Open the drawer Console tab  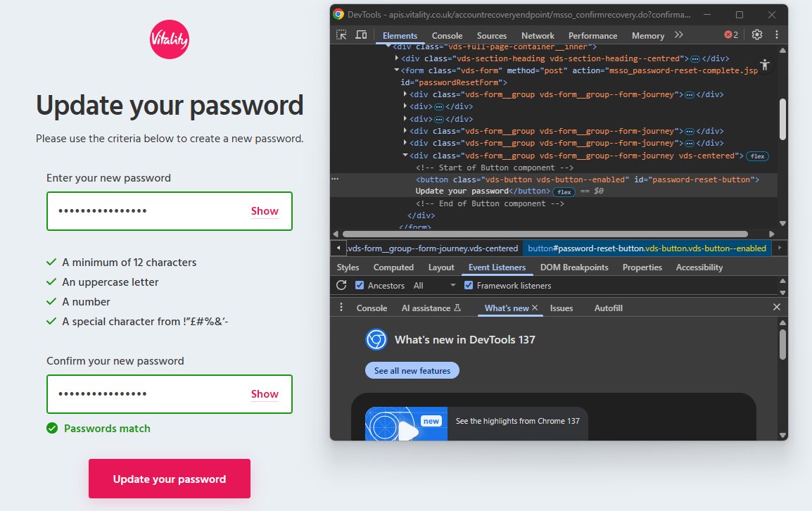372,308
